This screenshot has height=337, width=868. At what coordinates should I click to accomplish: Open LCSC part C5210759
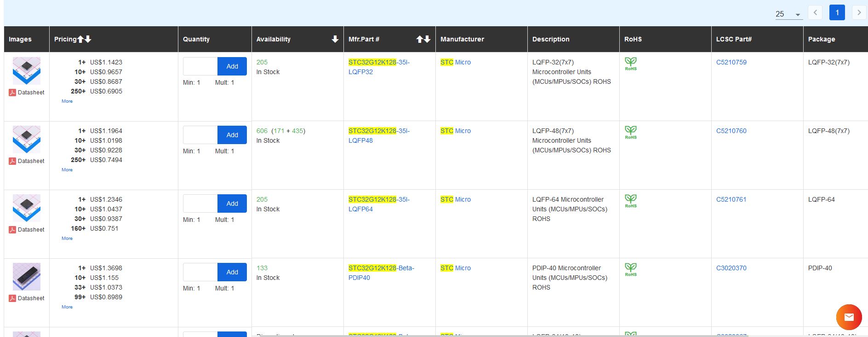pos(731,62)
